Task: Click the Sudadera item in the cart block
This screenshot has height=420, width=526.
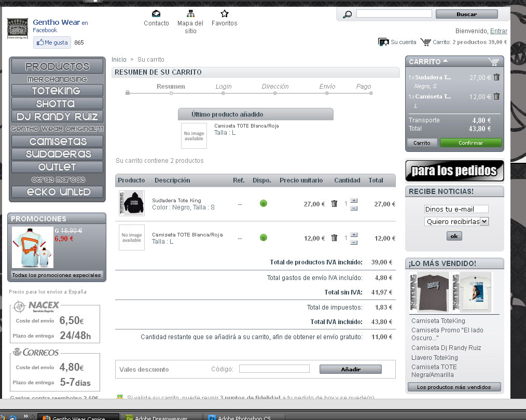Action: [433, 77]
